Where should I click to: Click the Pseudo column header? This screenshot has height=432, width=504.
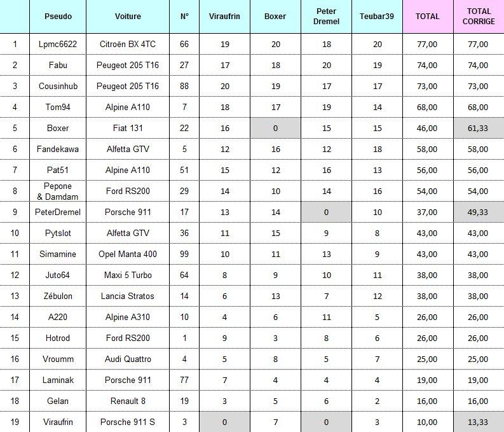58,16
